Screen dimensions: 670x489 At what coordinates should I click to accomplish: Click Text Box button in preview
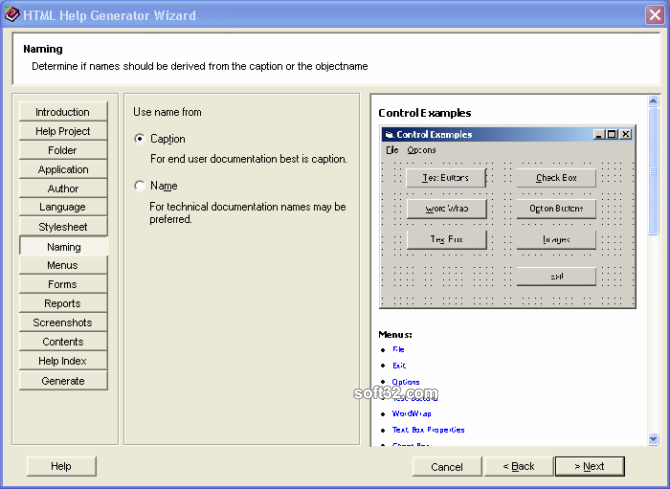[x=447, y=239]
